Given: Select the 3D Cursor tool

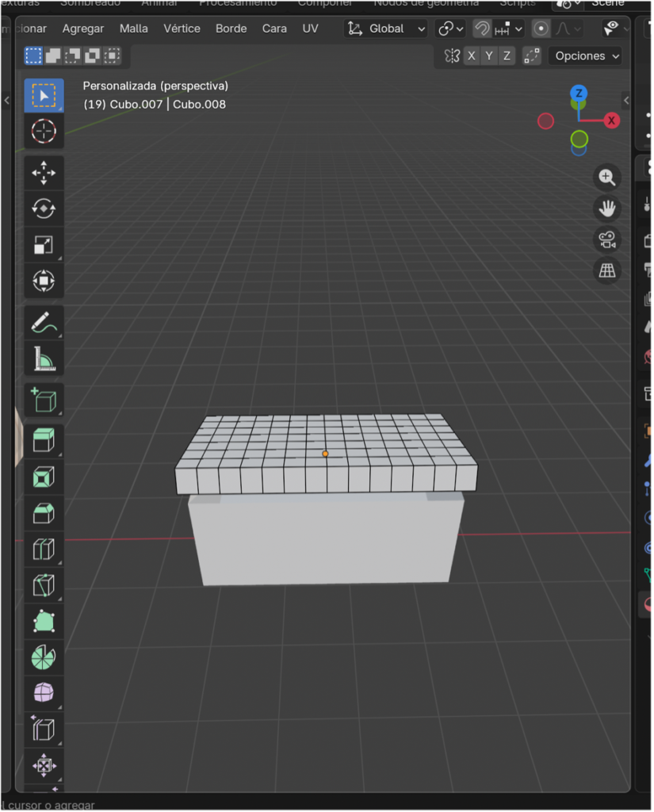Looking at the screenshot, I should point(44,131).
